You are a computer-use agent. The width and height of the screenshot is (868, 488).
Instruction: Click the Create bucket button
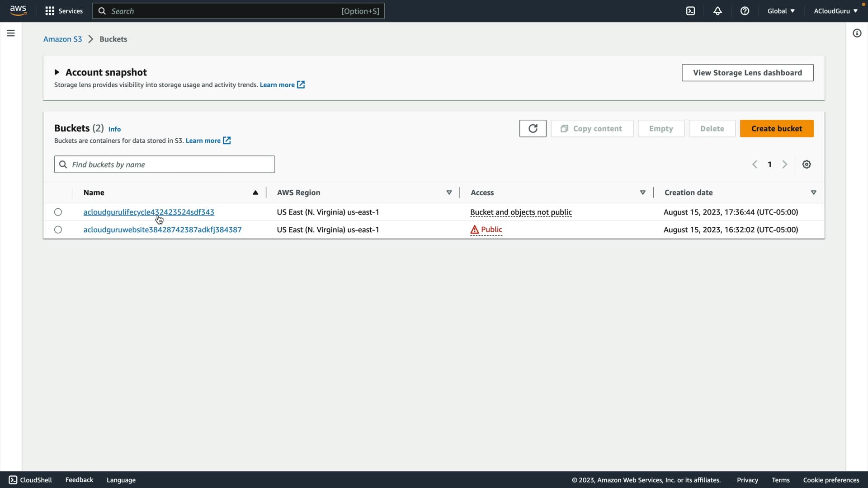coord(776,128)
